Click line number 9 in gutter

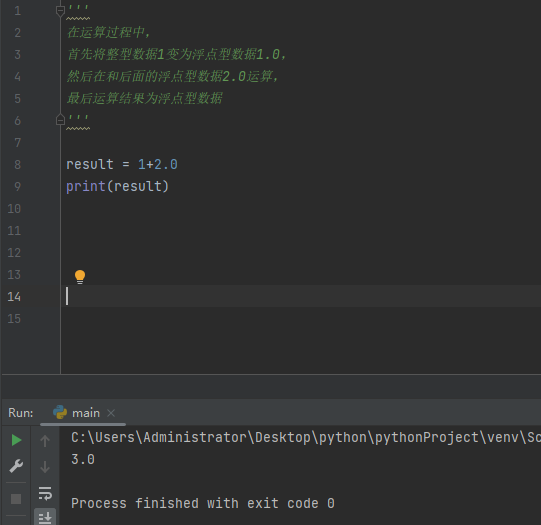(18, 187)
